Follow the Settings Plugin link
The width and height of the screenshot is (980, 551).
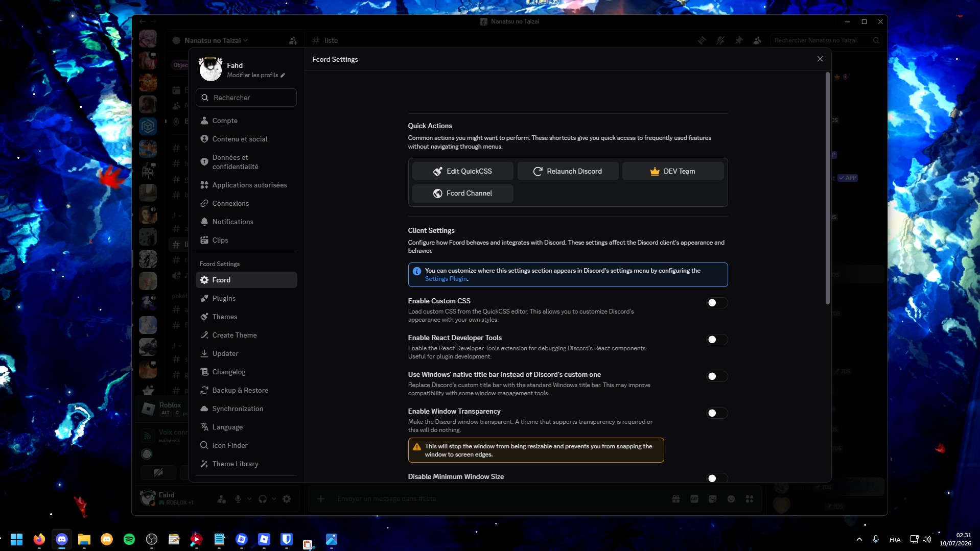point(446,279)
